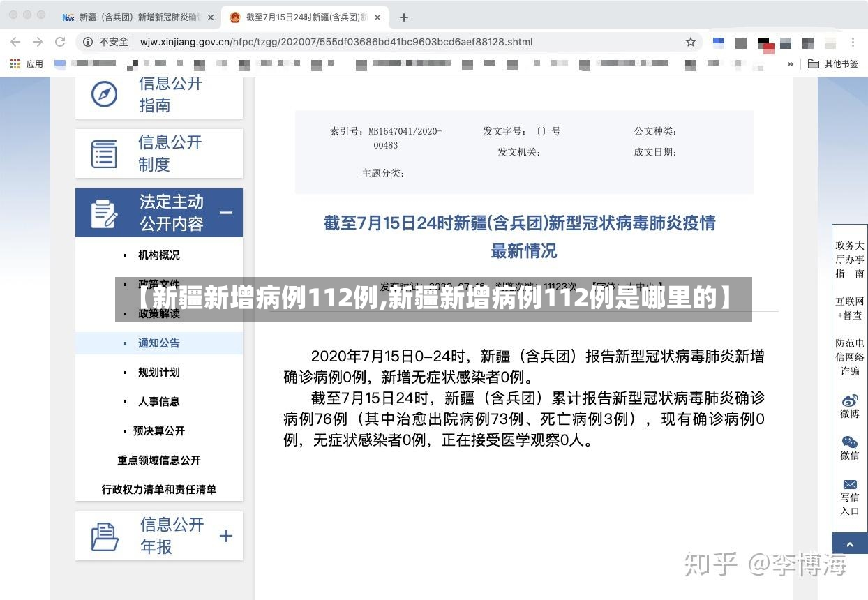Close the 新增新冠肺炎 news tab

(211, 17)
